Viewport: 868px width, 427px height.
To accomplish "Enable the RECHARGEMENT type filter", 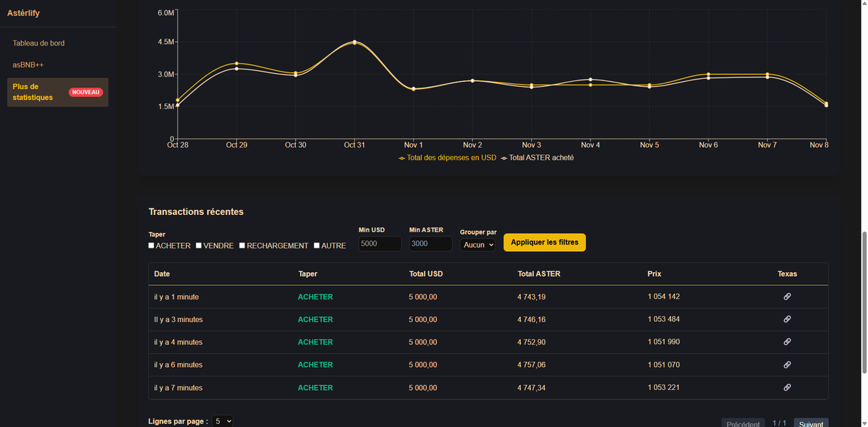I will click(242, 245).
